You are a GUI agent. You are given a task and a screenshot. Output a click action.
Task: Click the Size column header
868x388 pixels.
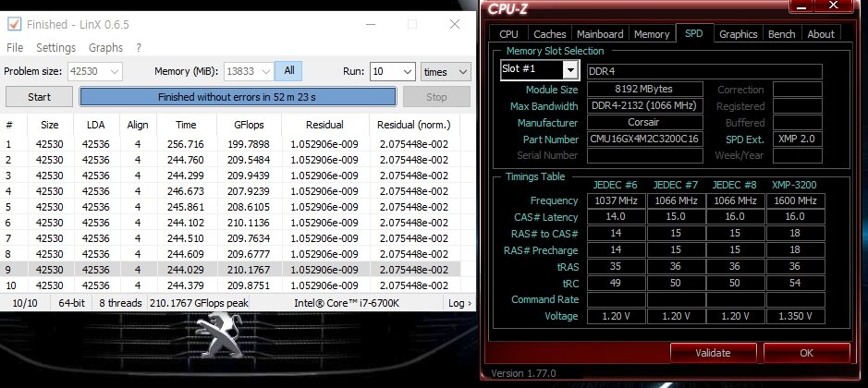(x=49, y=125)
